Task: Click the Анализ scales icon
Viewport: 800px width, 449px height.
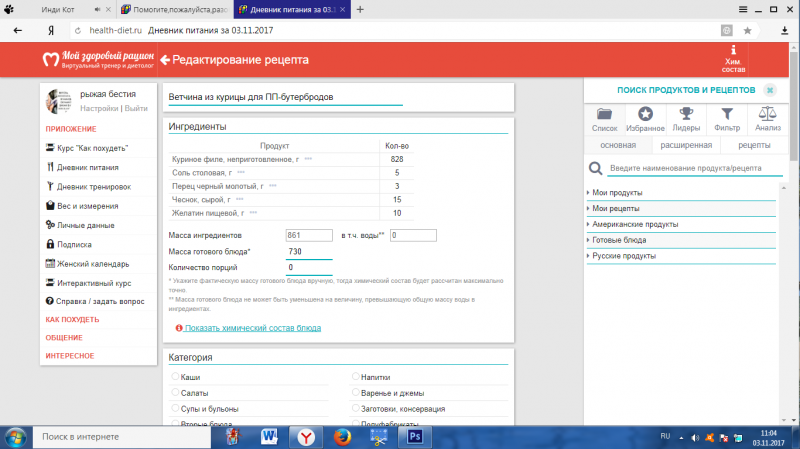Action: pos(767,114)
